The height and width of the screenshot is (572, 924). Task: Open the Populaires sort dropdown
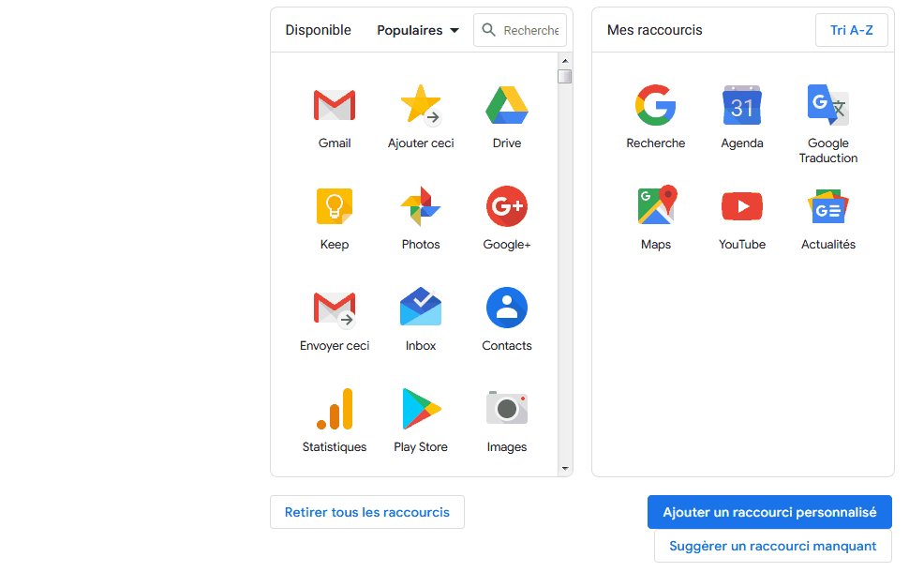pos(418,30)
